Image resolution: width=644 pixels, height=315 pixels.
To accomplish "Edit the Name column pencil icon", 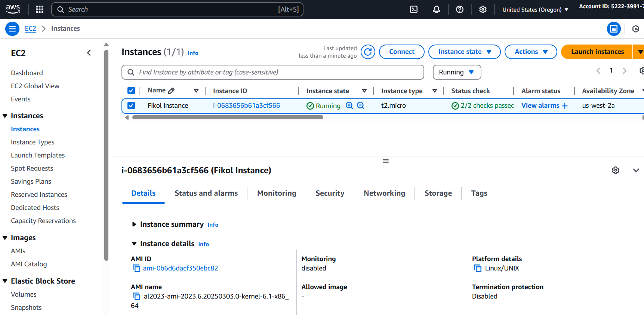I will click(x=171, y=91).
